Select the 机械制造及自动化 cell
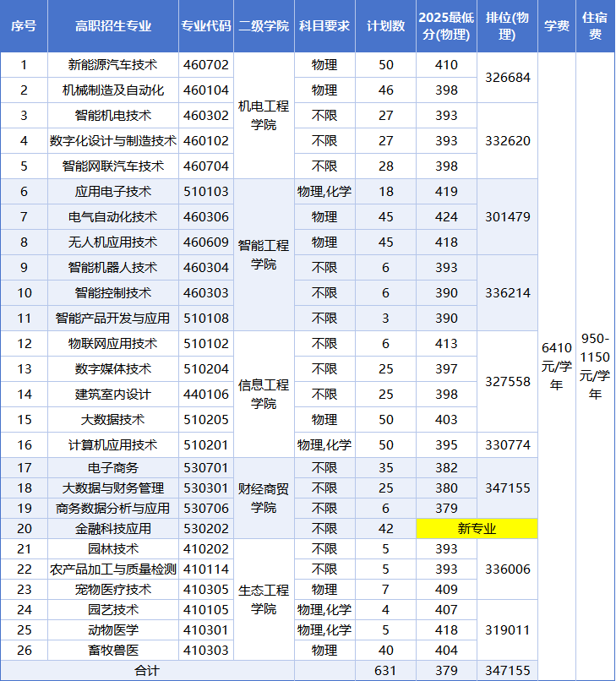 pyautogui.click(x=113, y=90)
